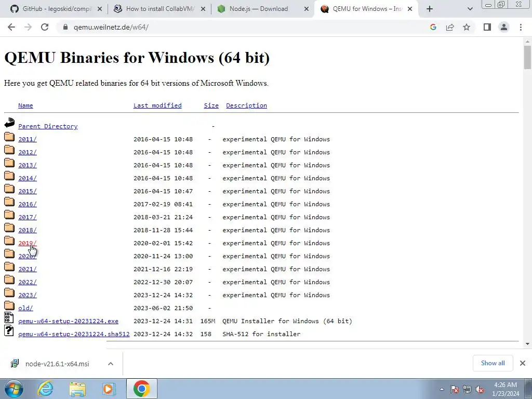Download qemu-w64-setup-20231224.exe installer
Screen dimensions: 532x399
pos(68,321)
